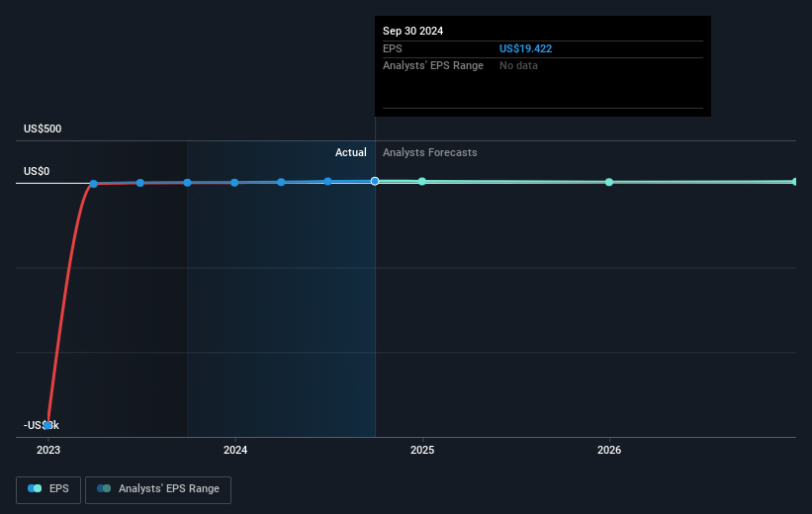The width and height of the screenshot is (812, 514).
Task: Select the highlighted Sep 30 2024 data point
Action: pyautogui.click(x=375, y=181)
